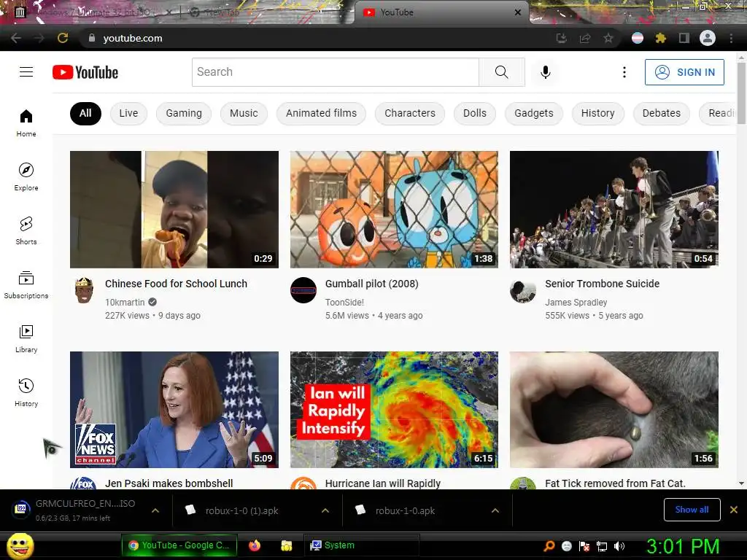Open Subscriptions in sidebar
The height and width of the screenshot is (560, 747).
tap(26, 284)
